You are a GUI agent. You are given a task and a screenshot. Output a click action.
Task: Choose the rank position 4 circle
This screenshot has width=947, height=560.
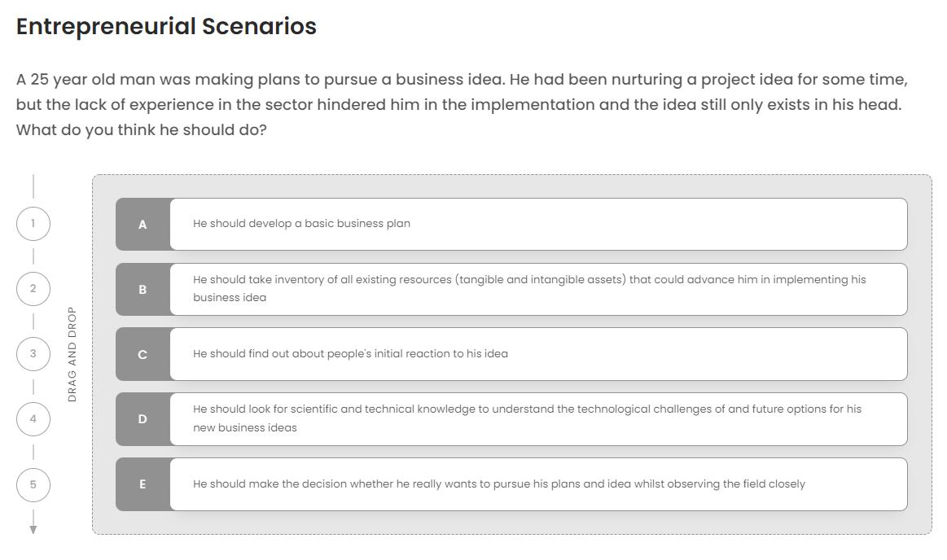33,419
